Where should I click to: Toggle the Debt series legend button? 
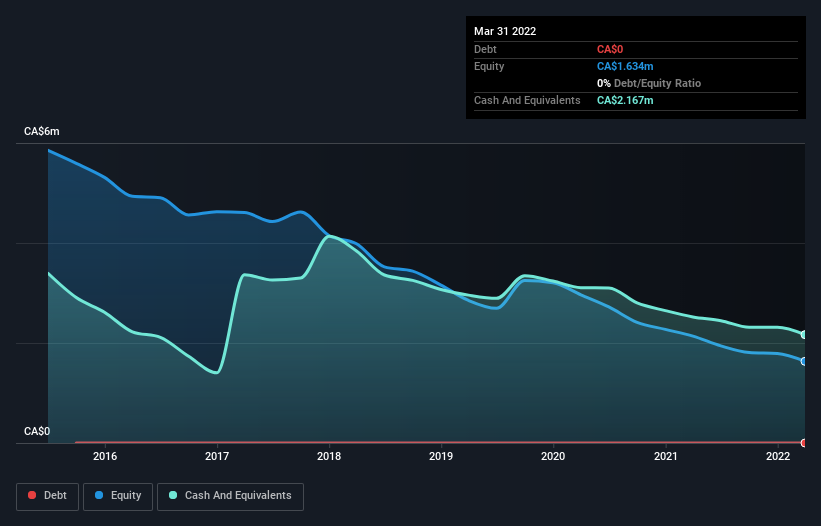tap(48, 496)
